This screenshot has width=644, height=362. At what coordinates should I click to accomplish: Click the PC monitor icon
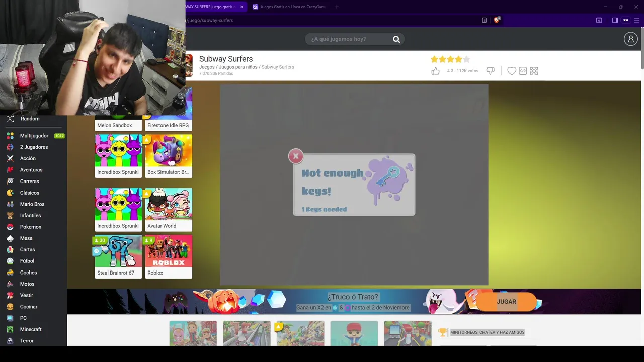[10, 318]
